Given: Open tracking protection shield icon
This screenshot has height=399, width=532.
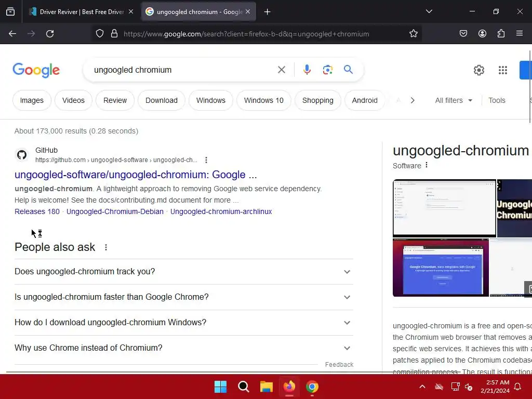Looking at the screenshot, I should pyautogui.click(x=99, y=34).
